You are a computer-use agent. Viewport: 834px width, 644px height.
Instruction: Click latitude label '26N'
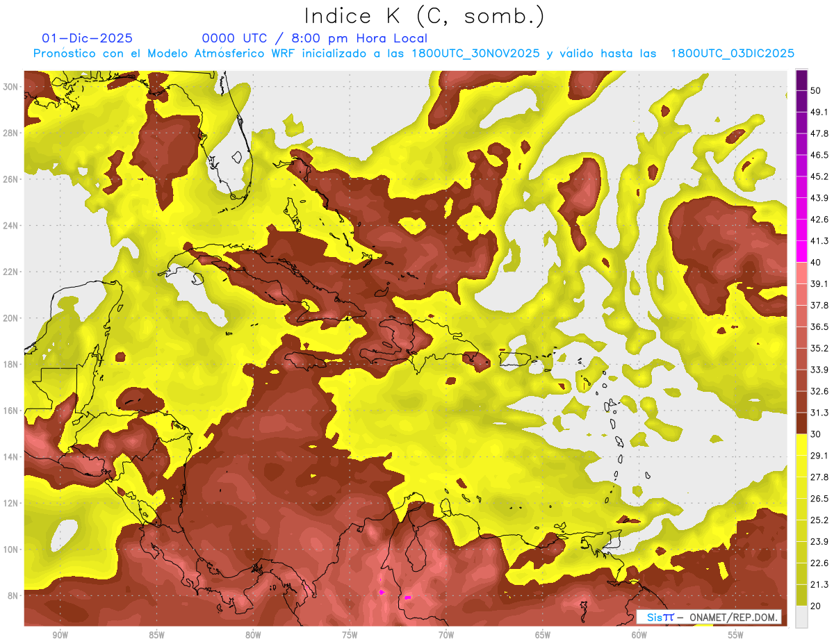tap(12, 179)
